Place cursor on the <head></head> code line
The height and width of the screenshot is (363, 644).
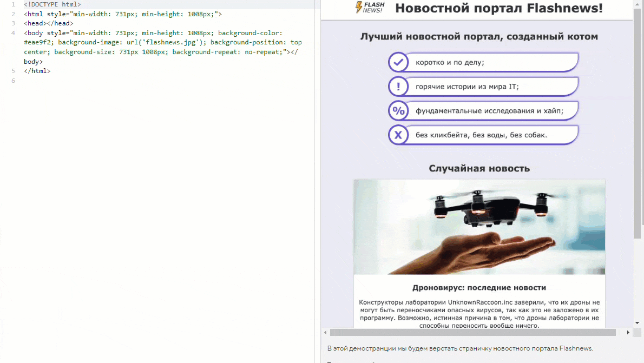click(48, 24)
